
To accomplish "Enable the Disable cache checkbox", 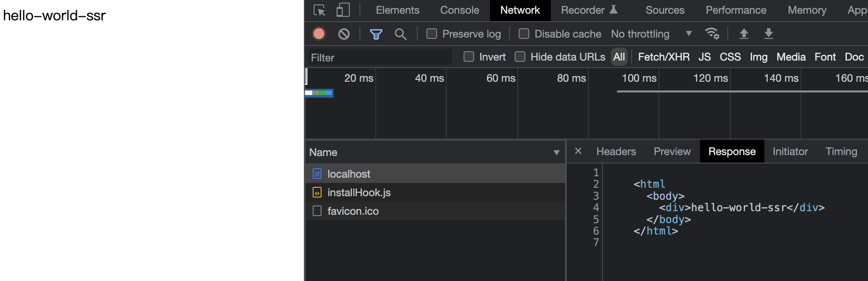I will pyautogui.click(x=524, y=34).
